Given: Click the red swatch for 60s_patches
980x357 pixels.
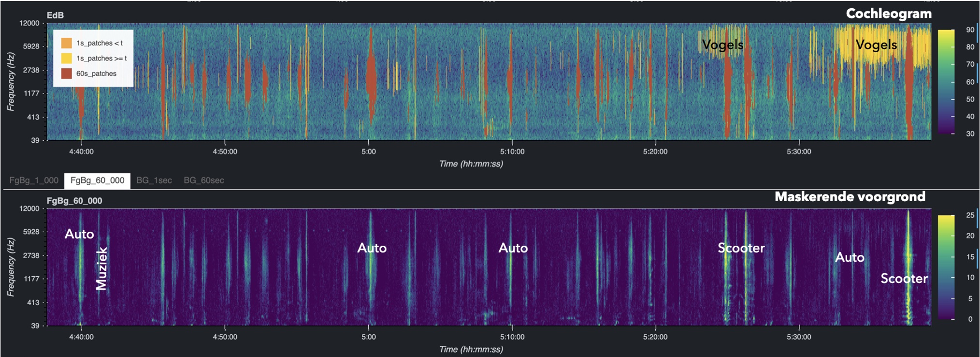Looking at the screenshot, I should (67, 74).
